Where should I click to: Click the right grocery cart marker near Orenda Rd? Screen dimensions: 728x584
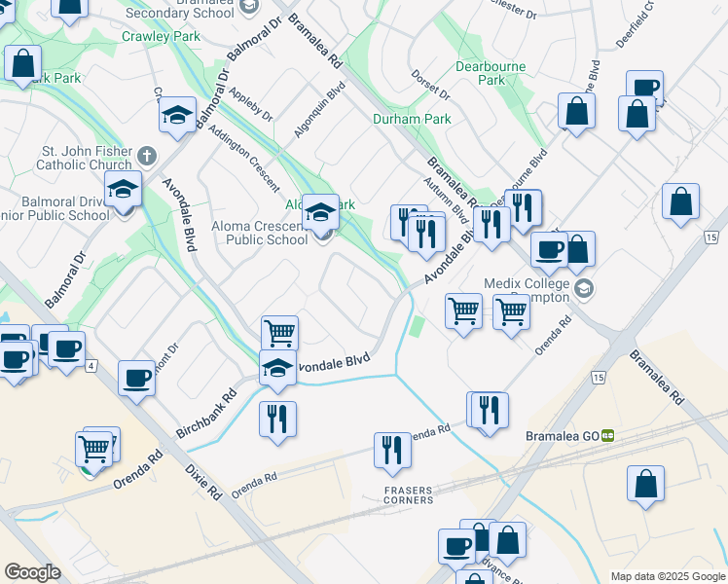[x=511, y=314]
